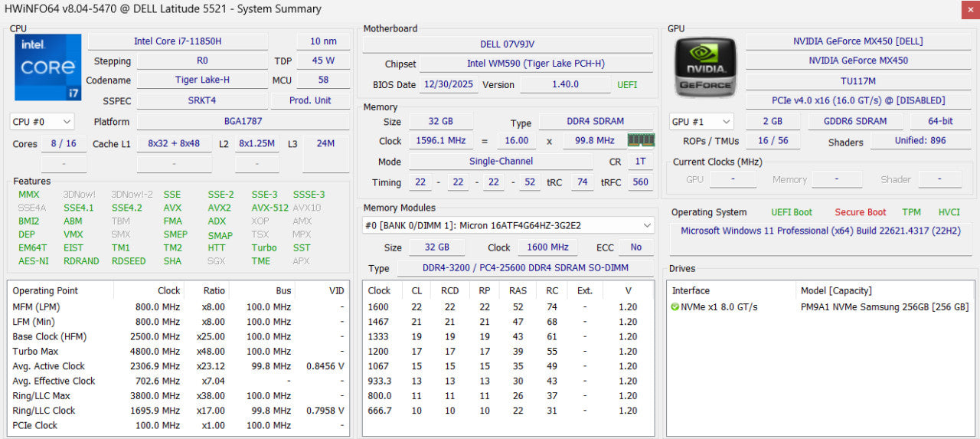Click the AVX-512 feature label
980x439 pixels.
[270, 208]
